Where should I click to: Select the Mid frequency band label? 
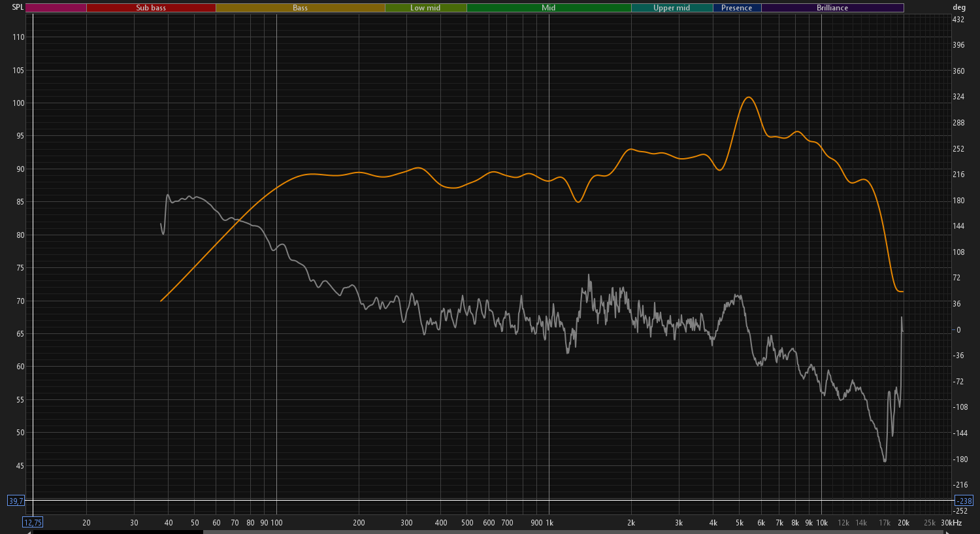pos(549,8)
